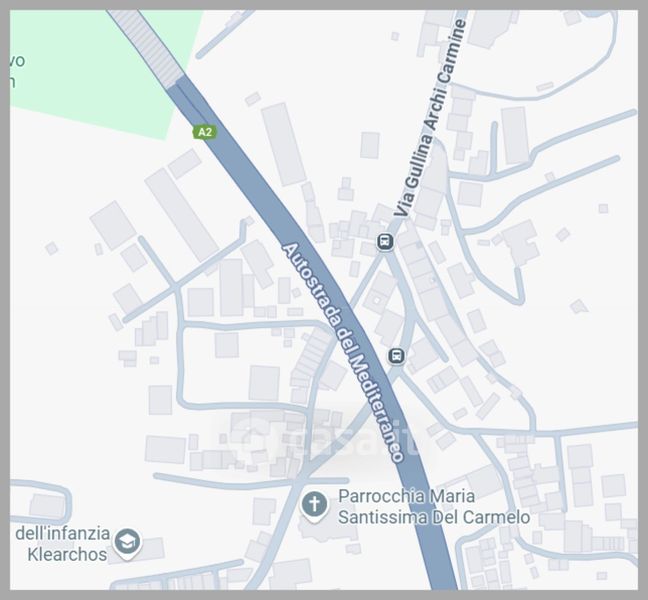Click the truncated 'vo' label on green area

[x=17, y=61]
